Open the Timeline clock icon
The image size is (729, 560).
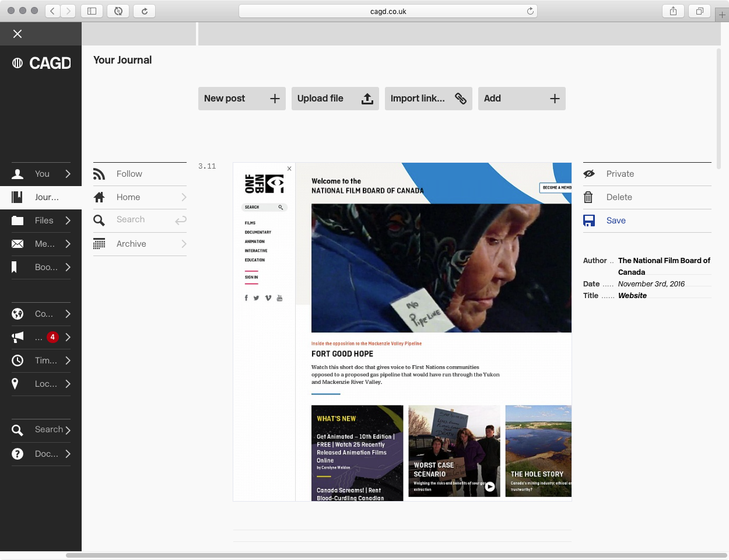(17, 360)
